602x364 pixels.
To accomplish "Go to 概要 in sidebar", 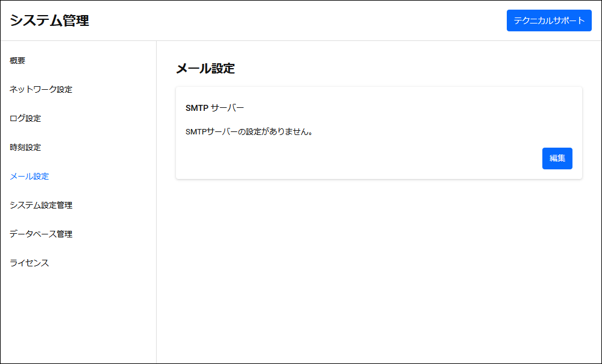I will coord(17,61).
